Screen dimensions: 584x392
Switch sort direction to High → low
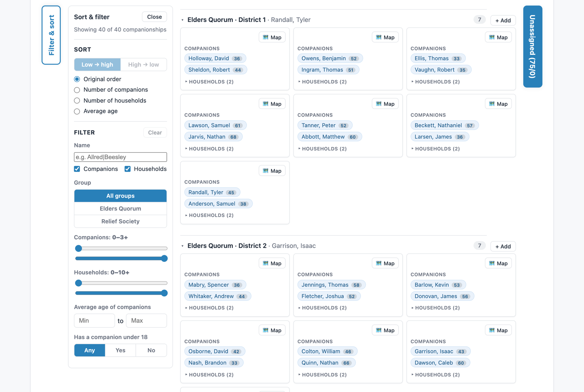pos(143,65)
